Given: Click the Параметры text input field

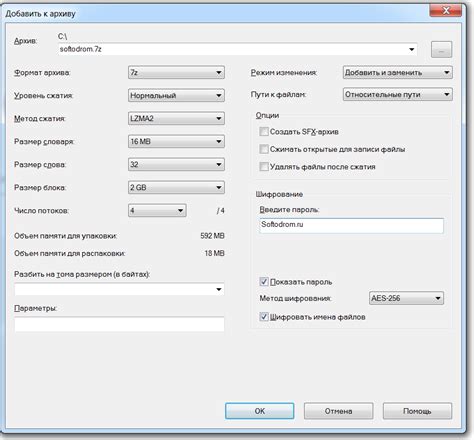Looking at the screenshot, I should tap(119, 324).
